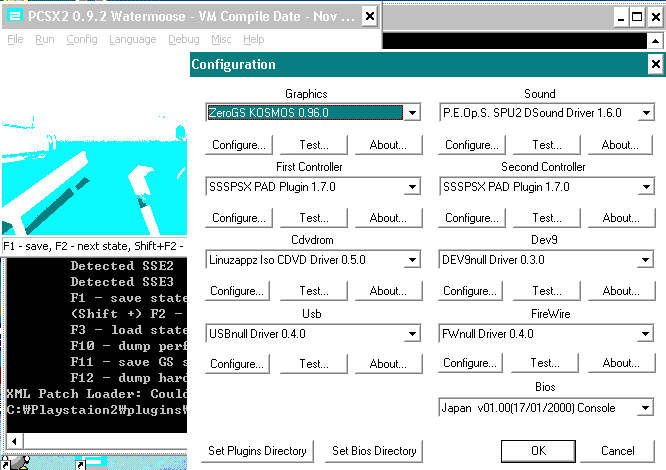666x470 pixels.
Task: Open the Run menu
Action: pyautogui.click(x=45, y=39)
